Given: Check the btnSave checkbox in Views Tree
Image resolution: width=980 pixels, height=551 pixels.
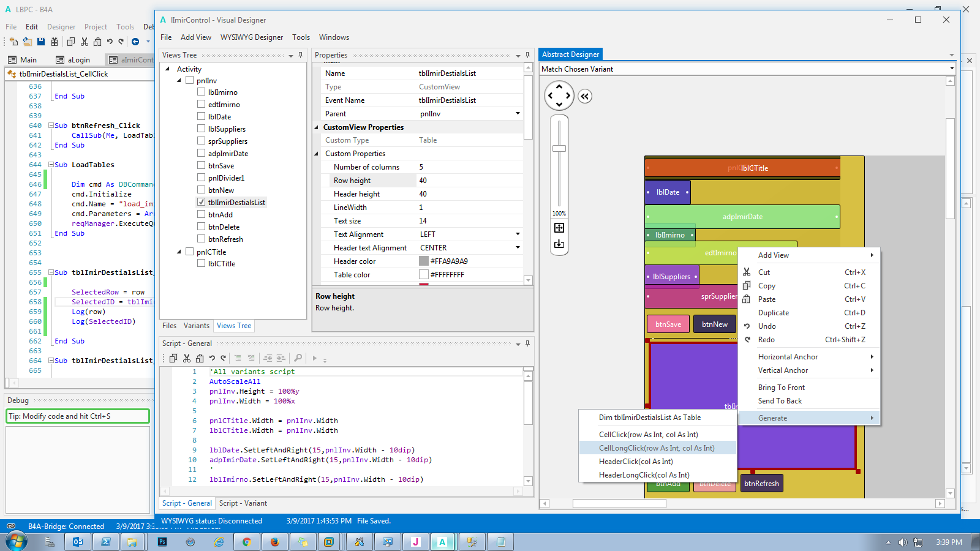Looking at the screenshot, I should click(x=201, y=165).
